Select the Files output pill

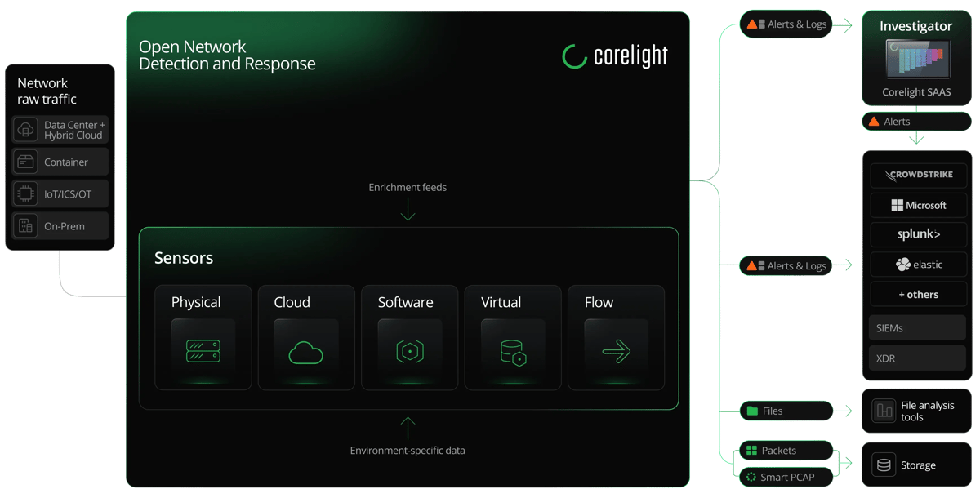(x=786, y=411)
